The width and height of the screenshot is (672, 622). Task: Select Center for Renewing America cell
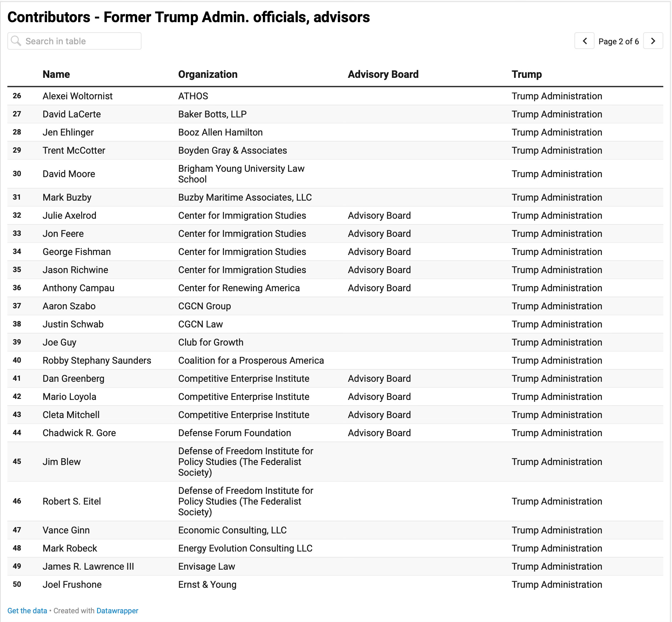tap(239, 288)
